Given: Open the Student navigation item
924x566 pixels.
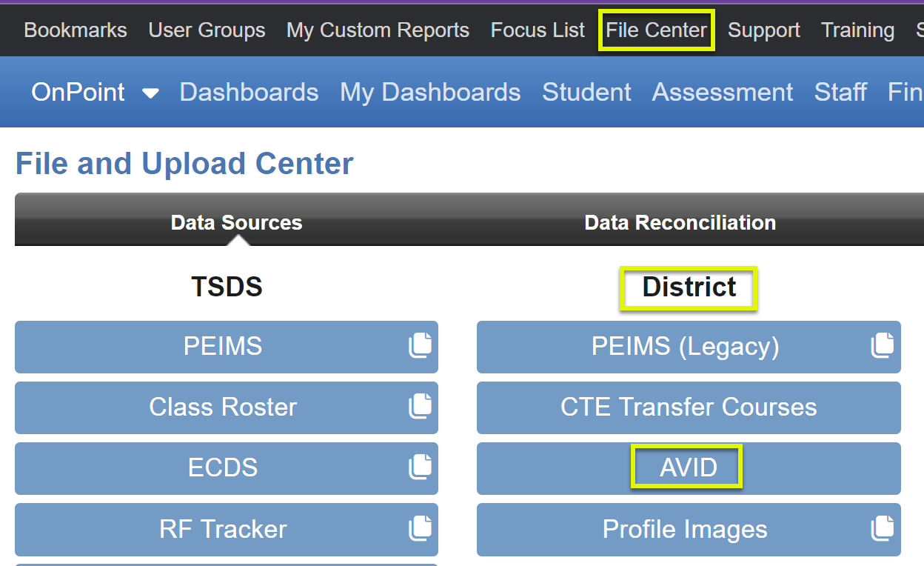Looking at the screenshot, I should coord(586,91).
